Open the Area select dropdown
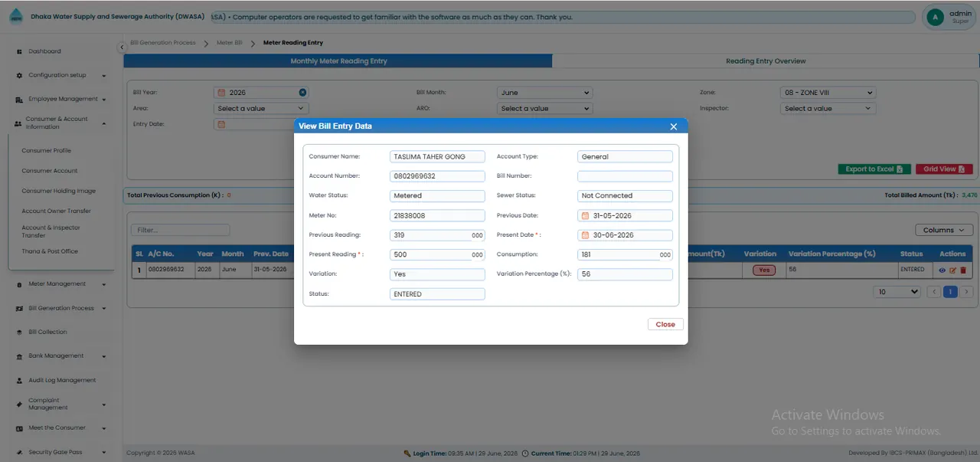 (x=261, y=109)
